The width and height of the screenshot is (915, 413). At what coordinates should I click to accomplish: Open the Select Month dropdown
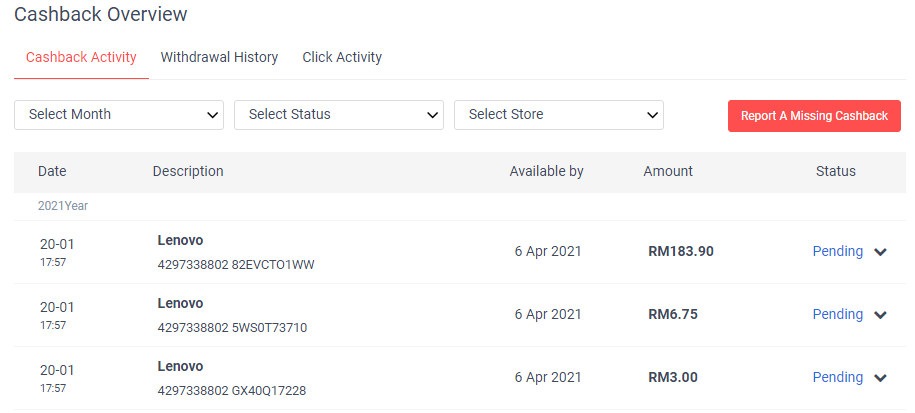[119, 115]
